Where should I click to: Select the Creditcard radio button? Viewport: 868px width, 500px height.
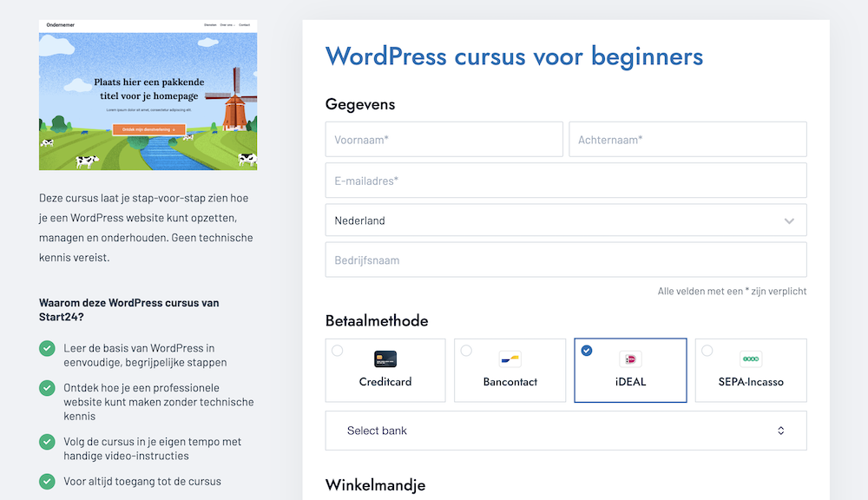click(338, 351)
